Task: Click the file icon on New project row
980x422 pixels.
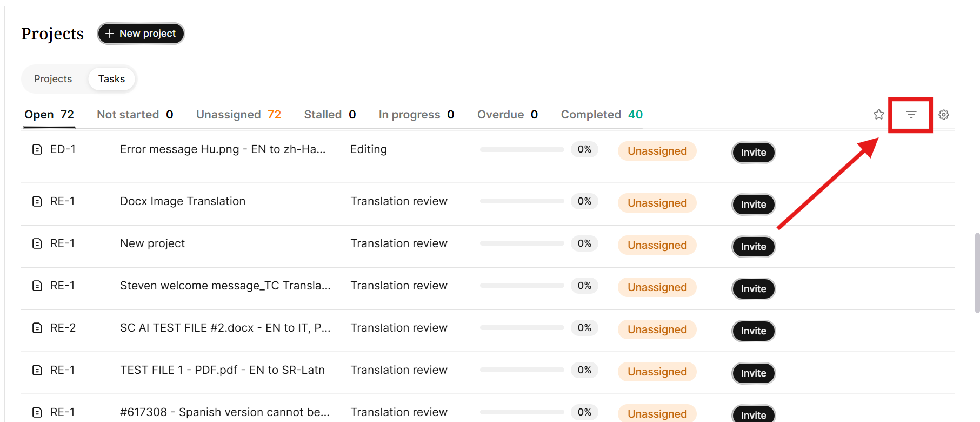Action: tap(37, 243)
